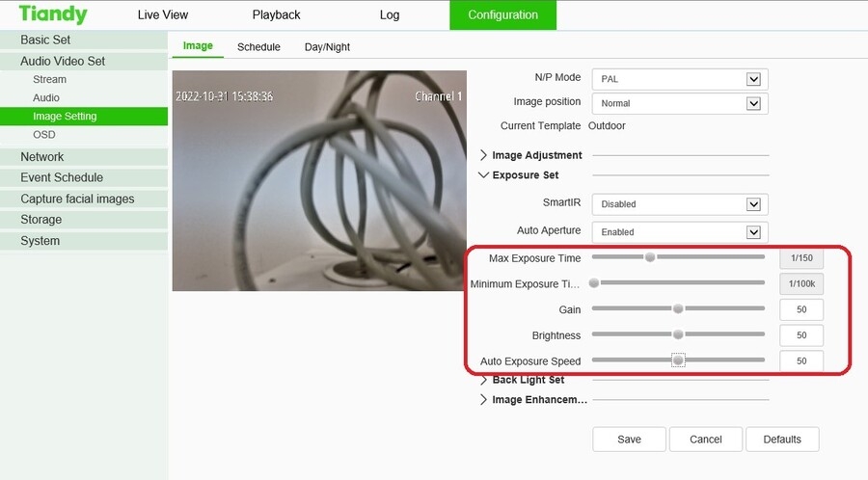Open the Schedule tab

click(258, 47)
